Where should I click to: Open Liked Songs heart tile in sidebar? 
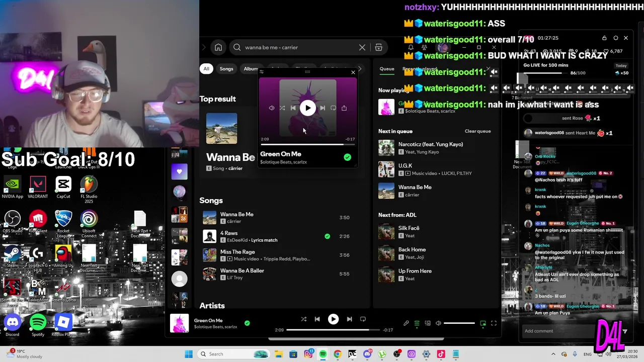180,172
